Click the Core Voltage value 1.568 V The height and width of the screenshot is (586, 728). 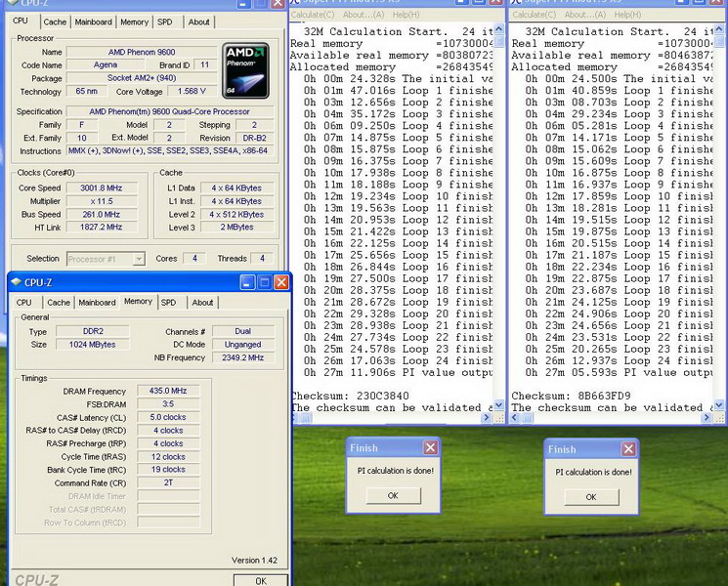pyautogui.click(x=192, y=91)
